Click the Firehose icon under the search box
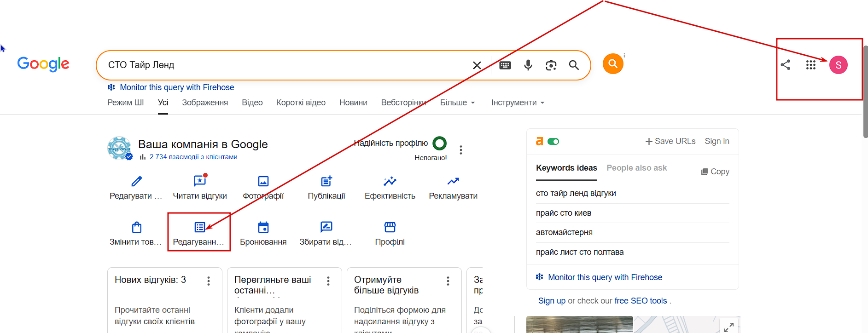Image resolution: width=868 pixels, height=333 pixels. pos(111,87)
